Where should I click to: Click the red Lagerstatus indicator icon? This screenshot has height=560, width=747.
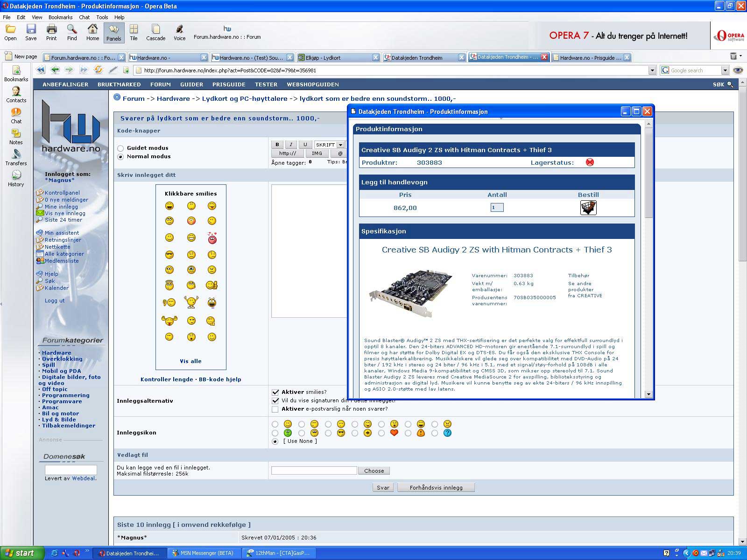point(590,162)
